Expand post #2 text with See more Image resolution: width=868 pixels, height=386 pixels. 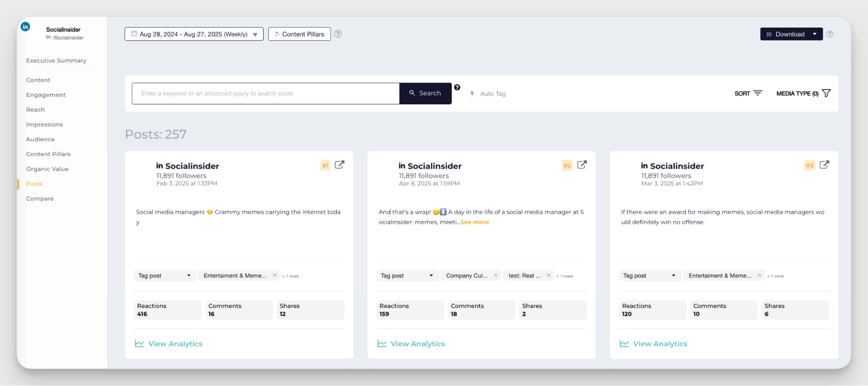tap(475, 222)
